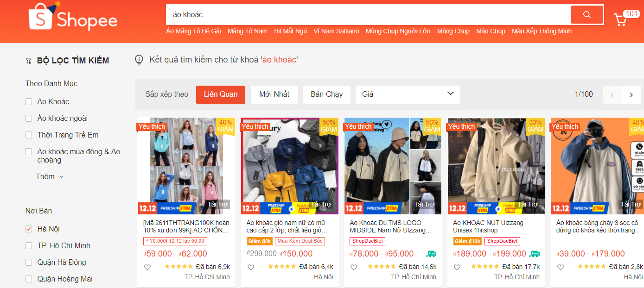Check the TP. Hồ Chí Minh filter
644x288 pixels.
29,246
